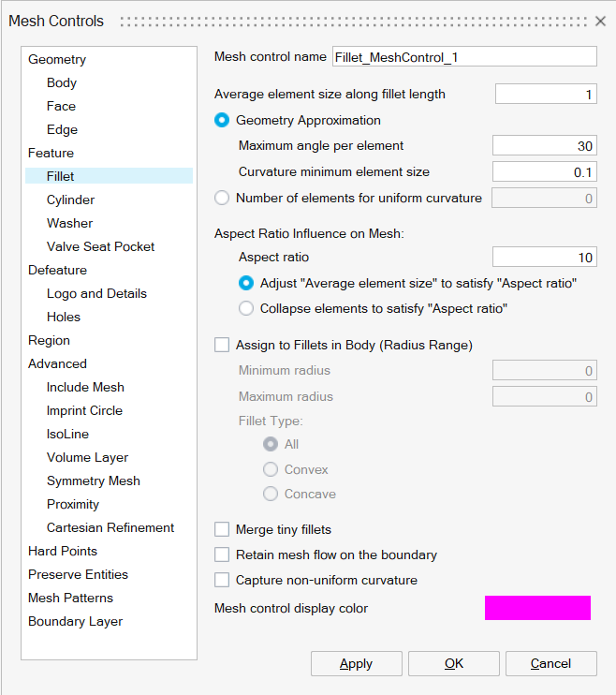Click the Apply button
616x695 pixels.
(x=356, y=663)
